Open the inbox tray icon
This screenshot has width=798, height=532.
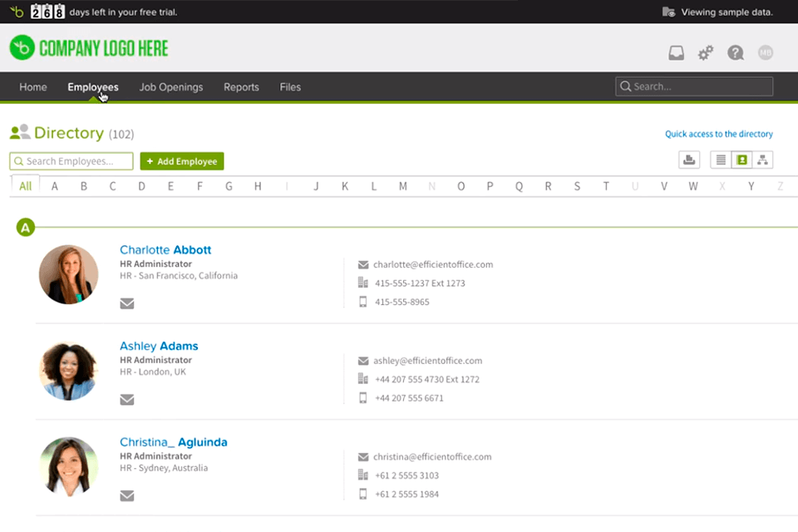pos(676,53)
